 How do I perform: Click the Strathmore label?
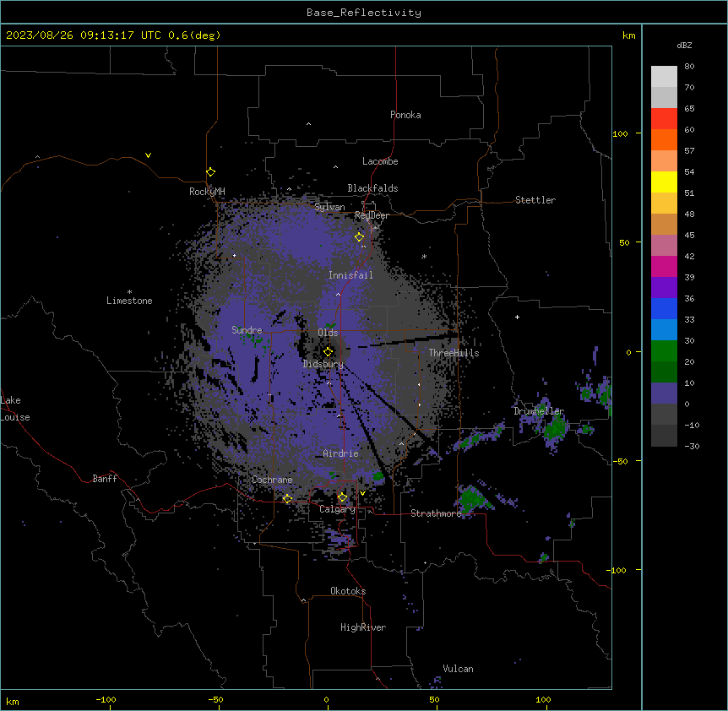(x=436, y=513)
